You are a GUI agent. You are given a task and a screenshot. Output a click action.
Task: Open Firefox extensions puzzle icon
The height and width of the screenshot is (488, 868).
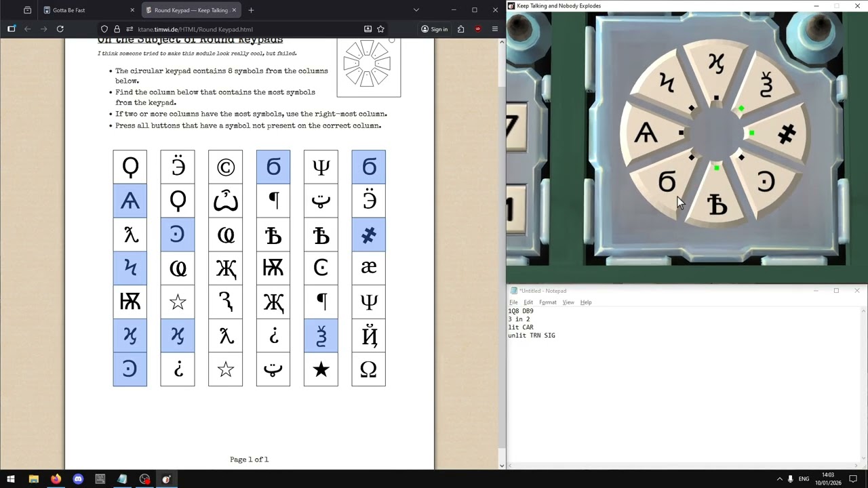[461, 29]
